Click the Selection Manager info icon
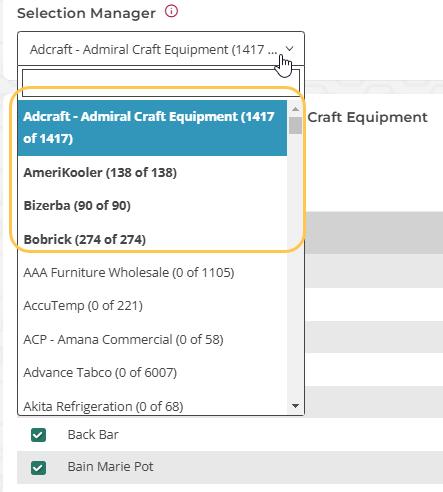 click(171, 12)
